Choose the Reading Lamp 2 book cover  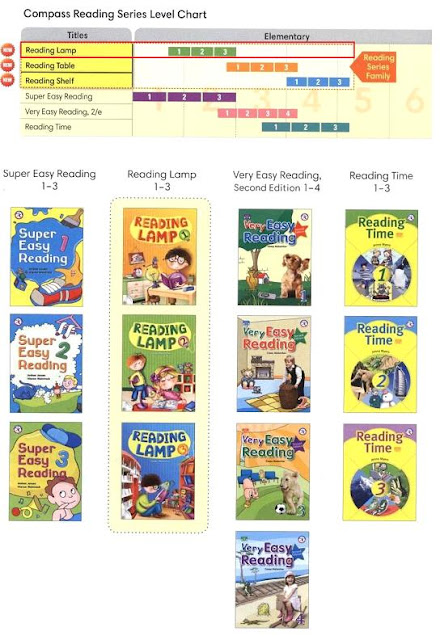tap(159, 363)
